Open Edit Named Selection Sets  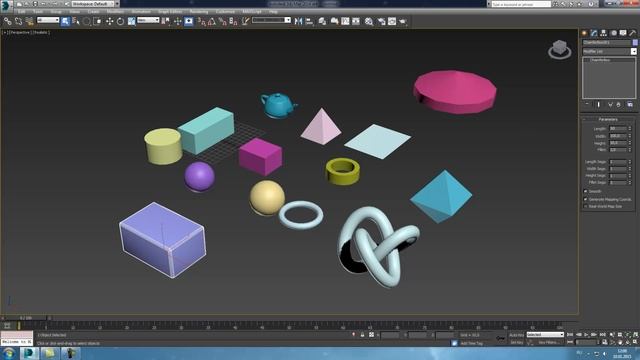pyautogui.click(x=245, y=21)
